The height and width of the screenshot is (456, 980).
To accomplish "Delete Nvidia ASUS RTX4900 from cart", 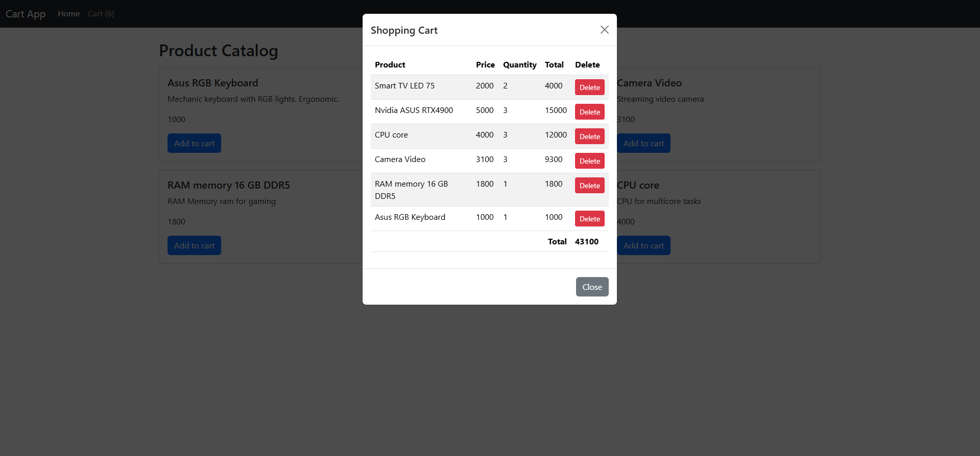I will tap(589, 112).
